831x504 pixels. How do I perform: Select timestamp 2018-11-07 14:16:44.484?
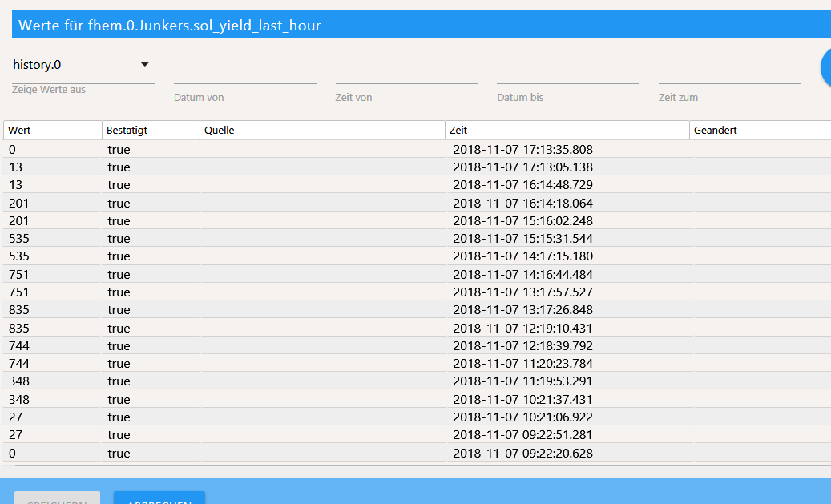(x=522, y=275)
